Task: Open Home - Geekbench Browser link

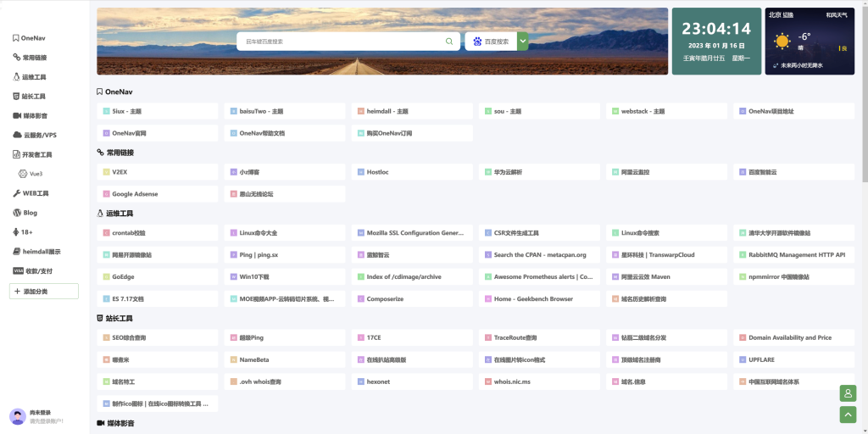Action: coord(539,299)
